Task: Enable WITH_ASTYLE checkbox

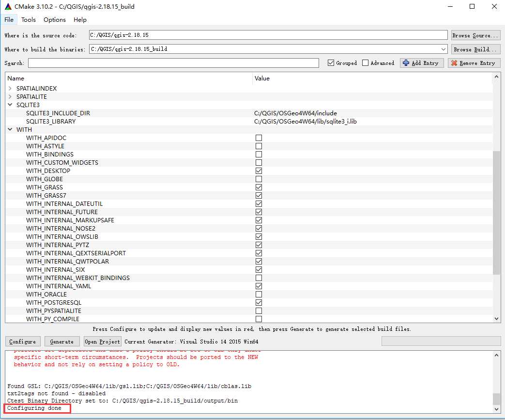Action: coord(259,146)
